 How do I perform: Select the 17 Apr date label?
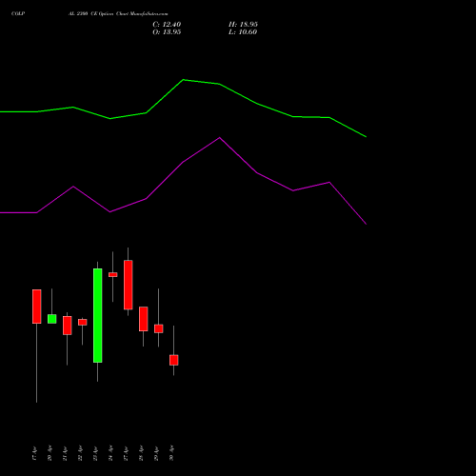[34, 453]
